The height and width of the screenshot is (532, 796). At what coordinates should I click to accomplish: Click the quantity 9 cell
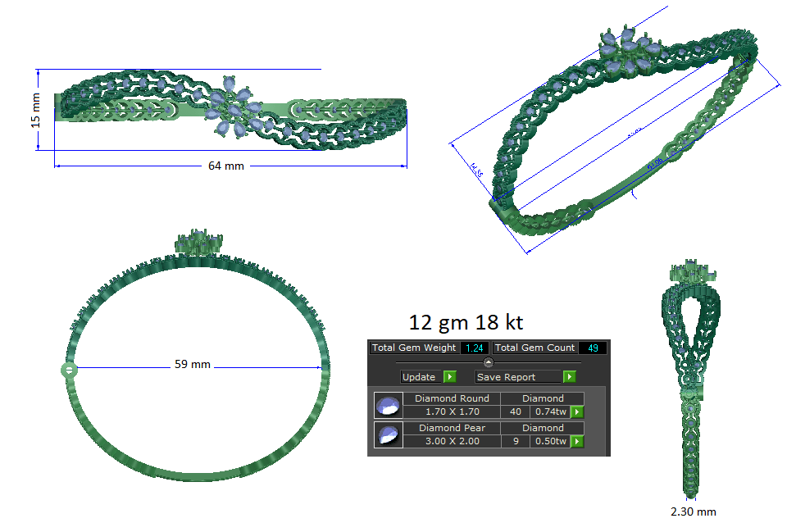[x=516, y=442]
